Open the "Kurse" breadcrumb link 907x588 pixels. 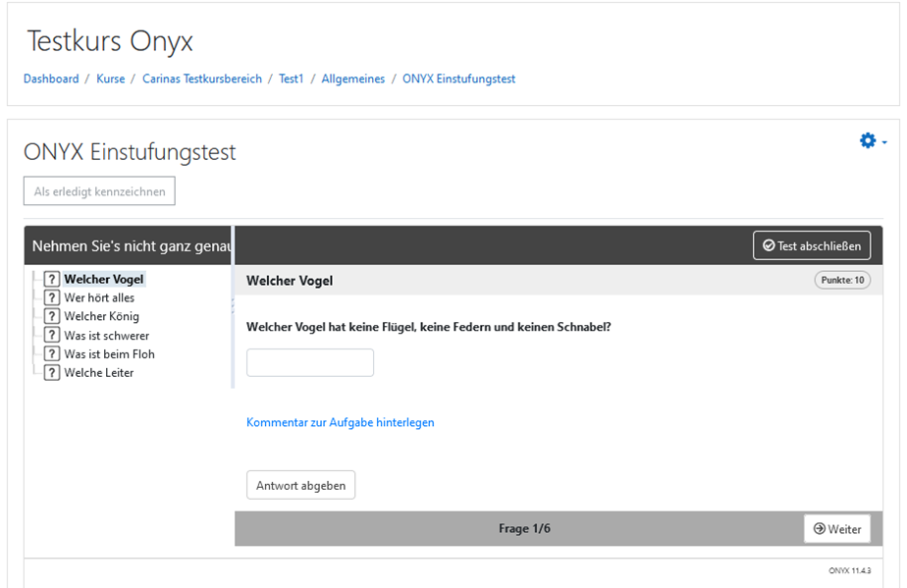110,79
